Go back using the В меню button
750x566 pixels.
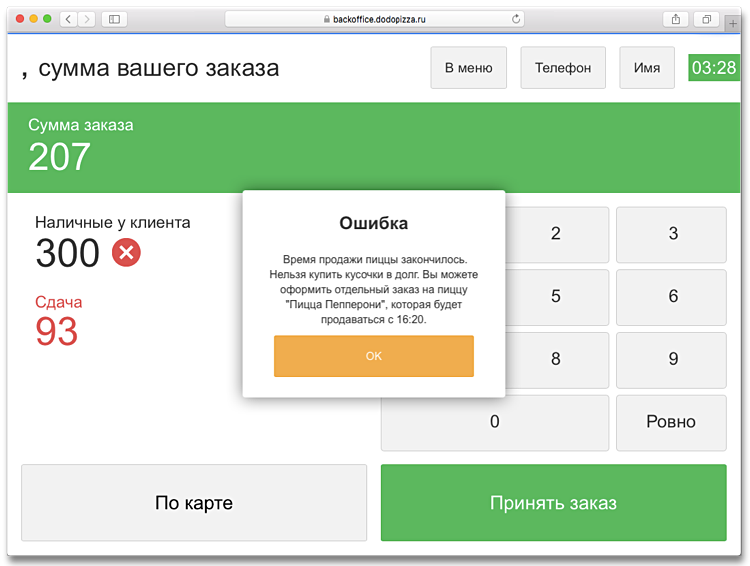point(468,67)
